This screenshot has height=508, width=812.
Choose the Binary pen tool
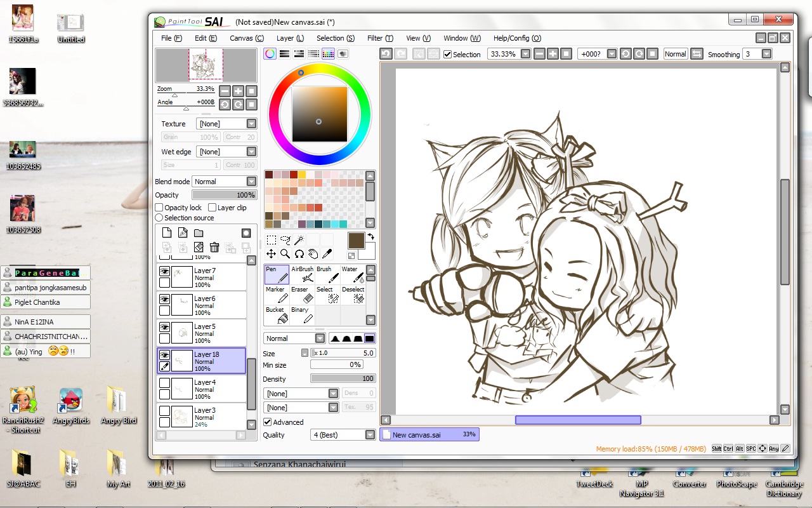pyautogui.click(x=302, y=315)
